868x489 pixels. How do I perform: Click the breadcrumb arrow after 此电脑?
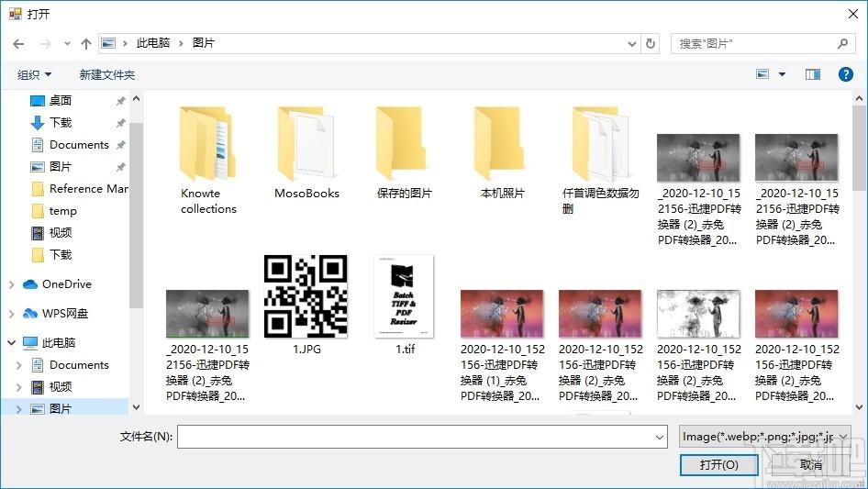pos(181,44)
